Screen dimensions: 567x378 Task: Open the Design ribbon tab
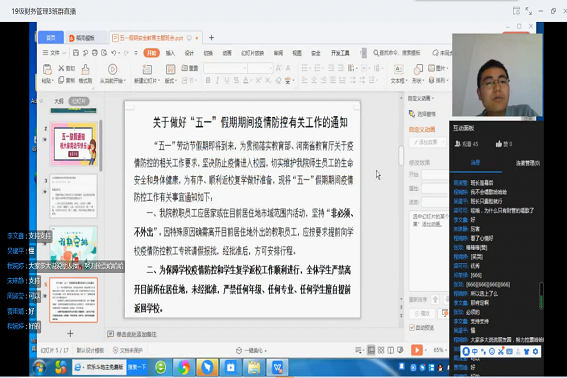click(x=189, y=53)
